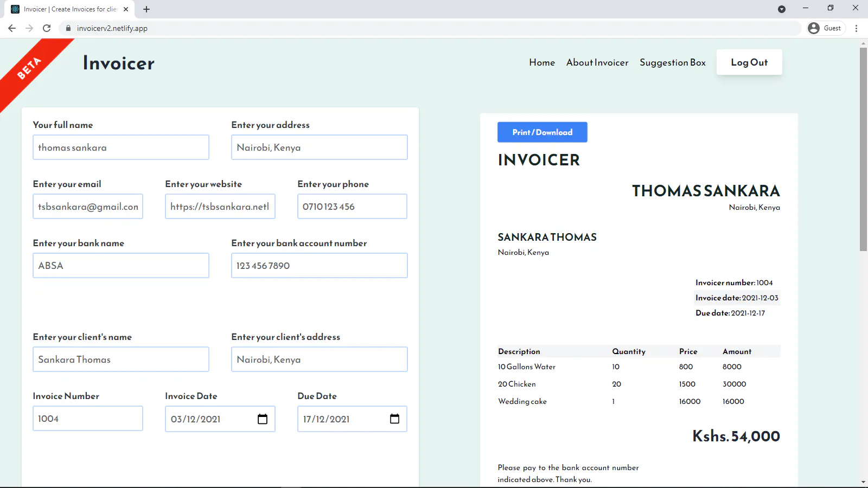Click the Print / Download button
868x488 pixels.
tap(542, 132)
